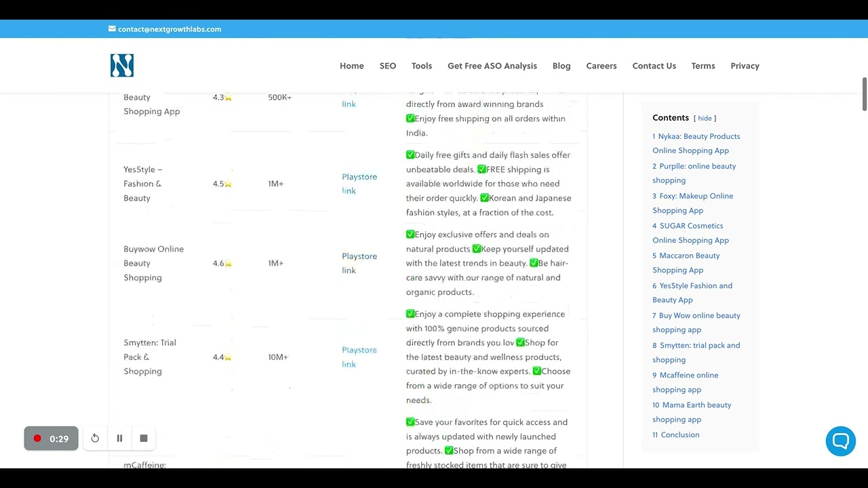Click the star icon next to rating 4.6
The width and height of the screenshot is (868, 488).
click(x=228, y=264)
